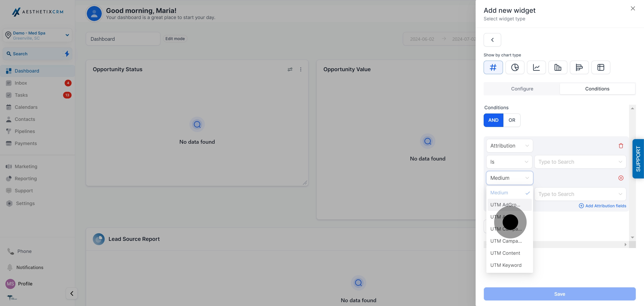This screenshot has height=306, width=644.
Task: Pick UTM Keyword option
Action: [x=506, y=265]
